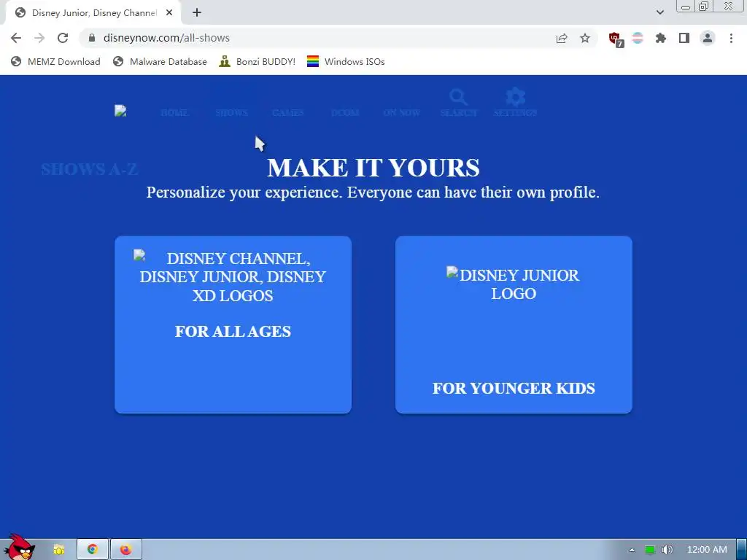Open the Extensions puzzle piece menu
Viewport: 747px width, 560px height.
coord(661,38)
